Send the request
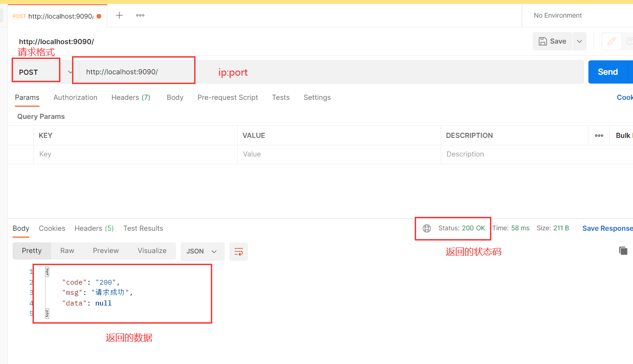 point(607,72)
